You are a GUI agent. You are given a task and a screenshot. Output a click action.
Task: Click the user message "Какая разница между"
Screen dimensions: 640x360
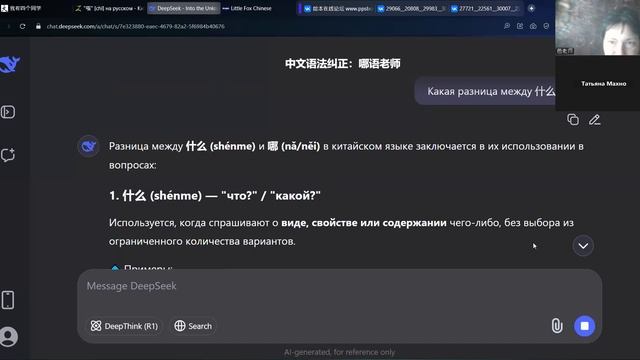485,91
